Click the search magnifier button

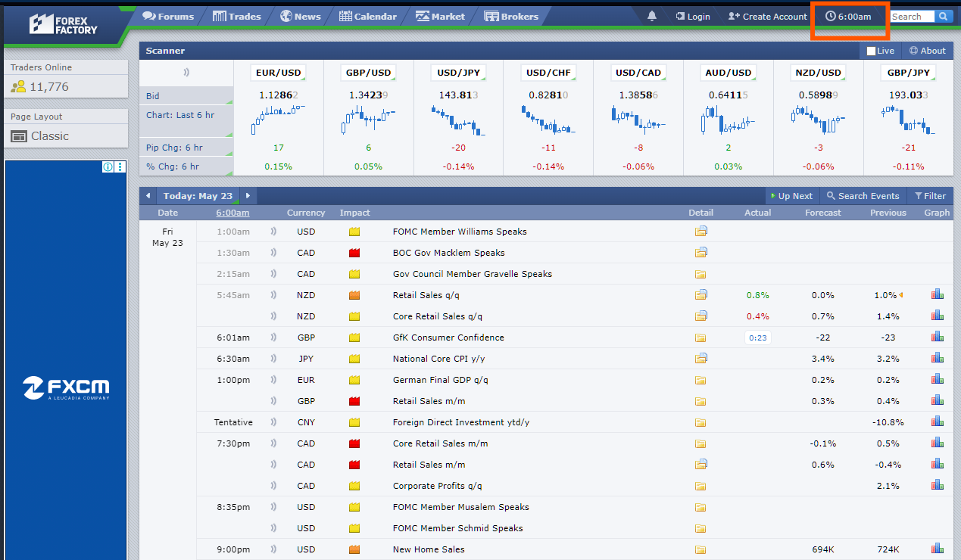[x=943, y=16]
